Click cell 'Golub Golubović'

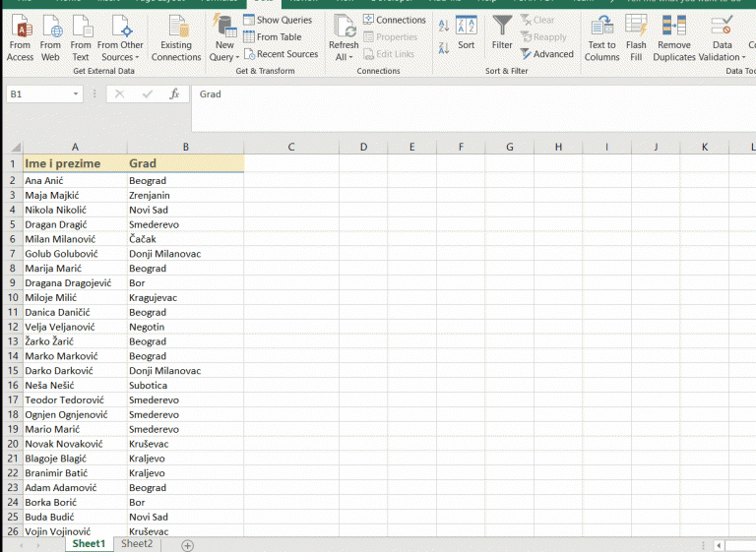point(75,254)
